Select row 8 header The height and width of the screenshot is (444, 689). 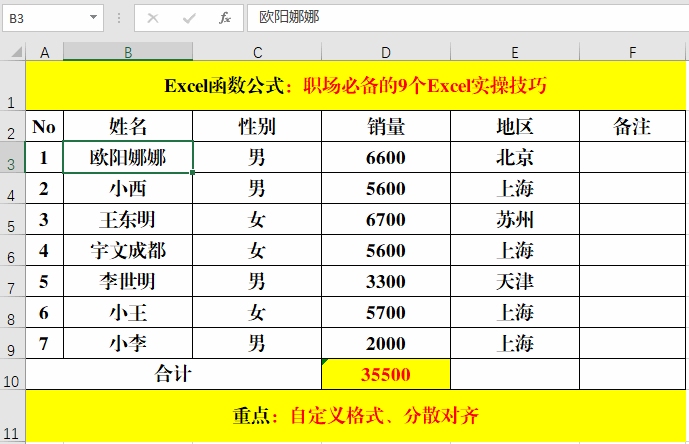12,312
